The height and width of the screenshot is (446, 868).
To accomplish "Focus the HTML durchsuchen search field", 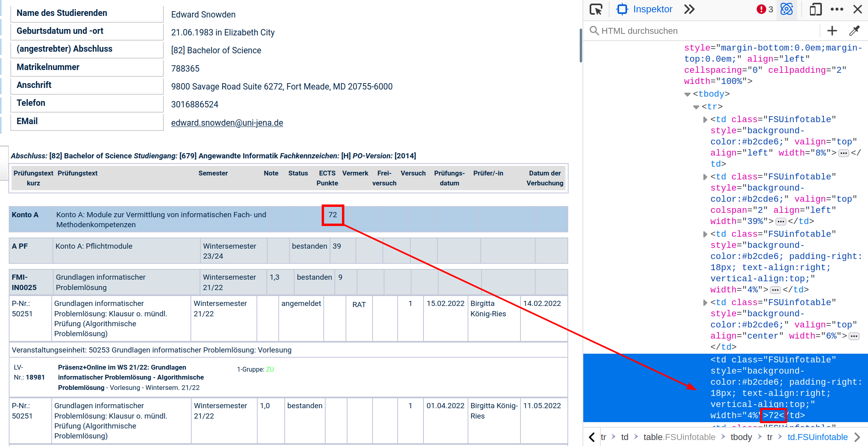I will point(704,31).
